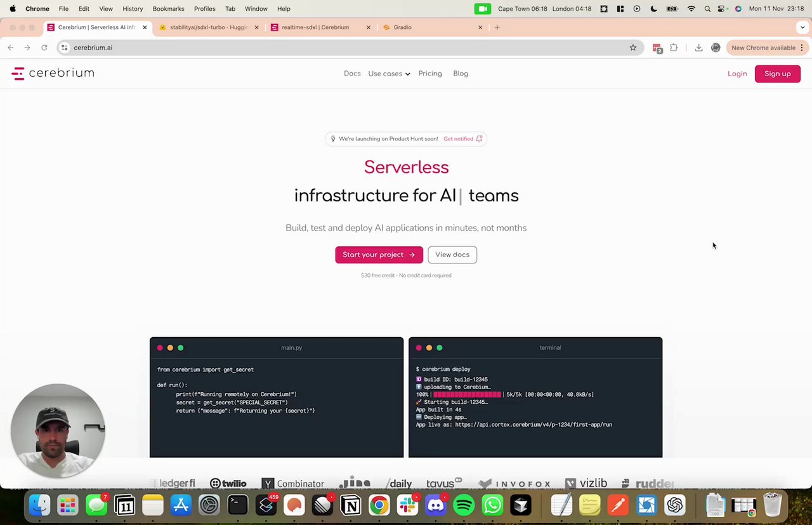
Task: Open Messages in the dock
Action: 97,505
